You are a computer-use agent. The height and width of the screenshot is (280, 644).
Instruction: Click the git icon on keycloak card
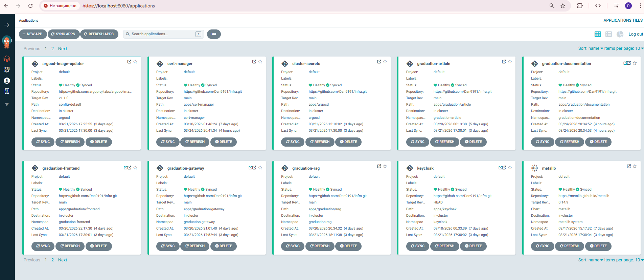click(x=410, y=168)
